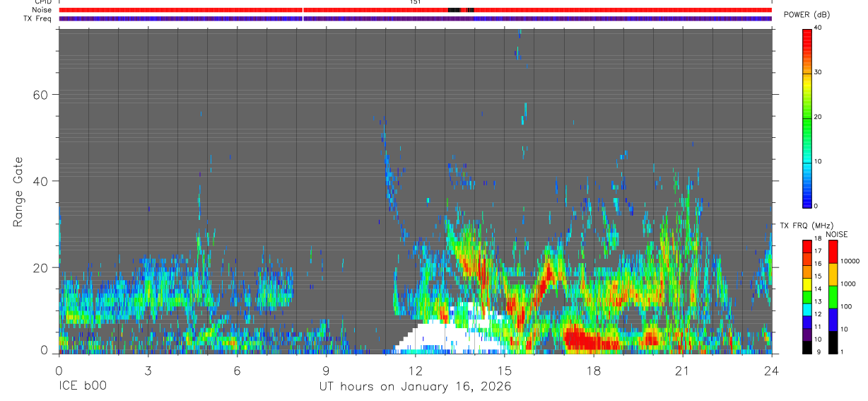Click the 9 tick on the UT hours axis
Image resolution: width=868 pixels, height=401 pixels.
click(x=326, y=370)
